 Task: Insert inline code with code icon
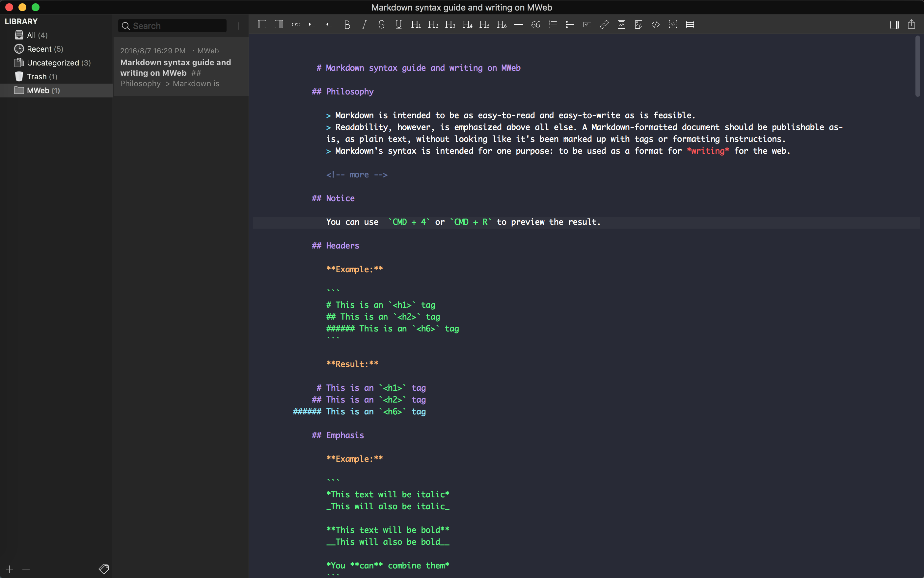tap(656, 25)
